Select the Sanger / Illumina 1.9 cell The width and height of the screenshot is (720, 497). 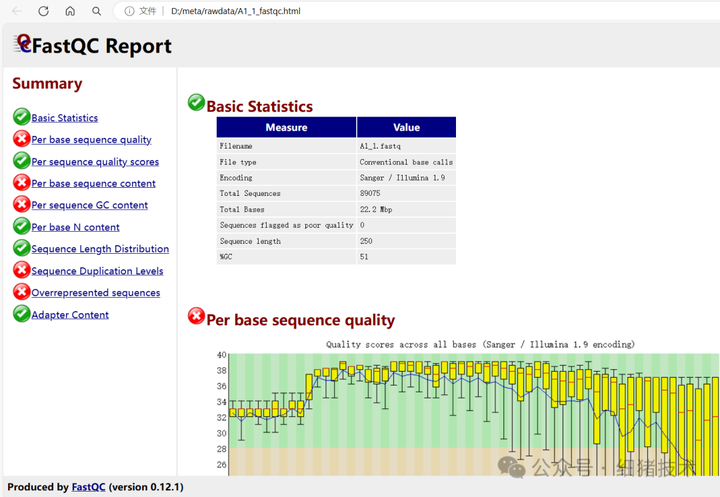click(406, 178)
